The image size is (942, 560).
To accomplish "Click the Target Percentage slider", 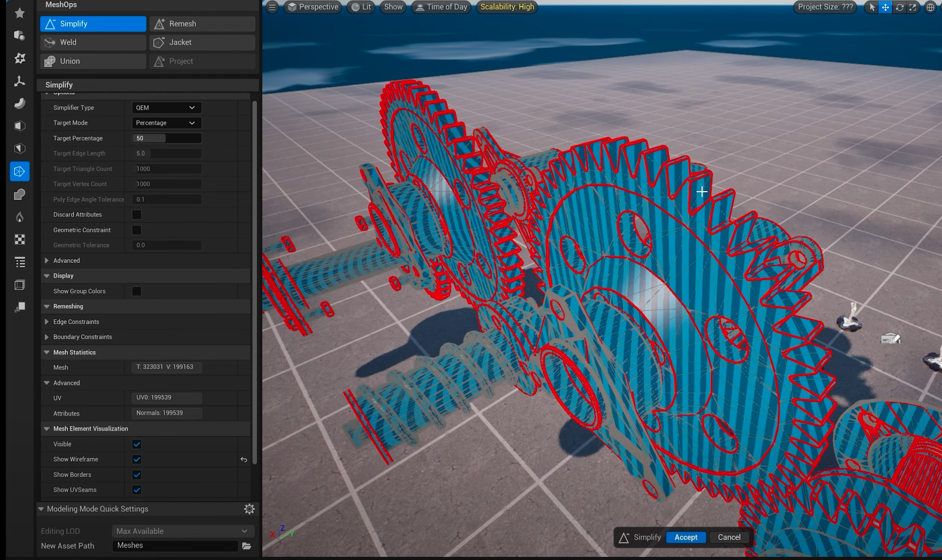I will coord(167,138).
